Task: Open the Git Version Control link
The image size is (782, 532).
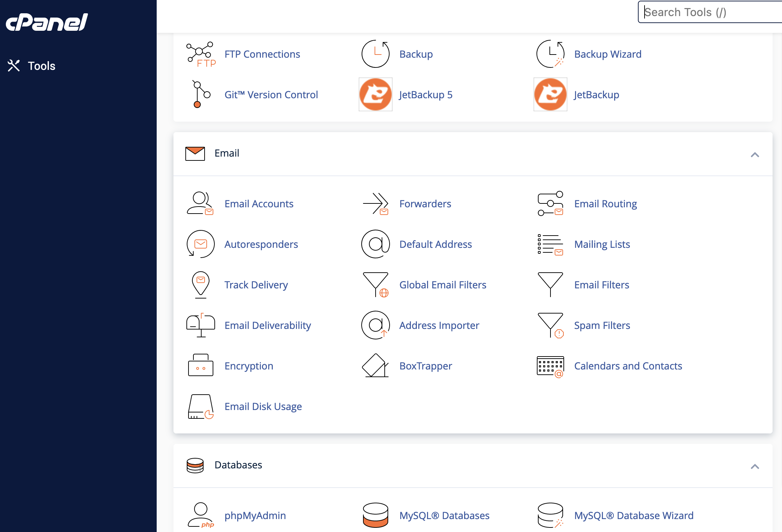Action: point(271,95)
